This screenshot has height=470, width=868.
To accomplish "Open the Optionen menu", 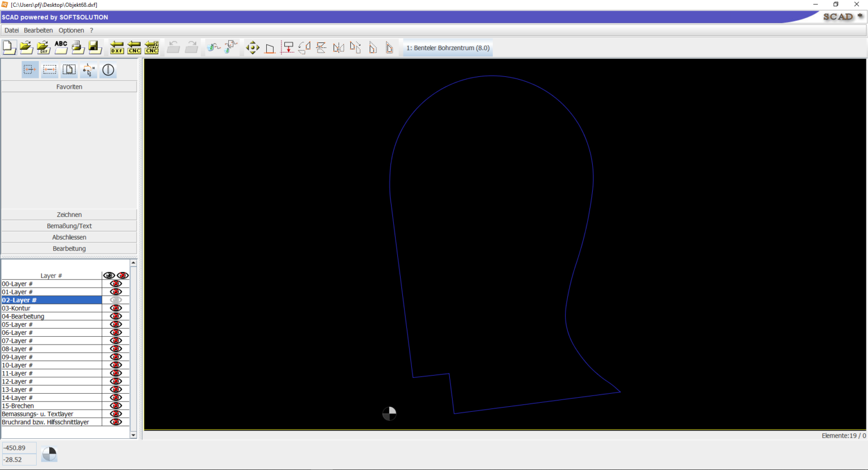I will 71,30.
